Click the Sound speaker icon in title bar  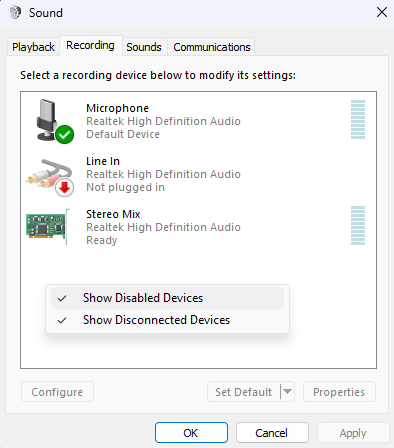(15, 13)
